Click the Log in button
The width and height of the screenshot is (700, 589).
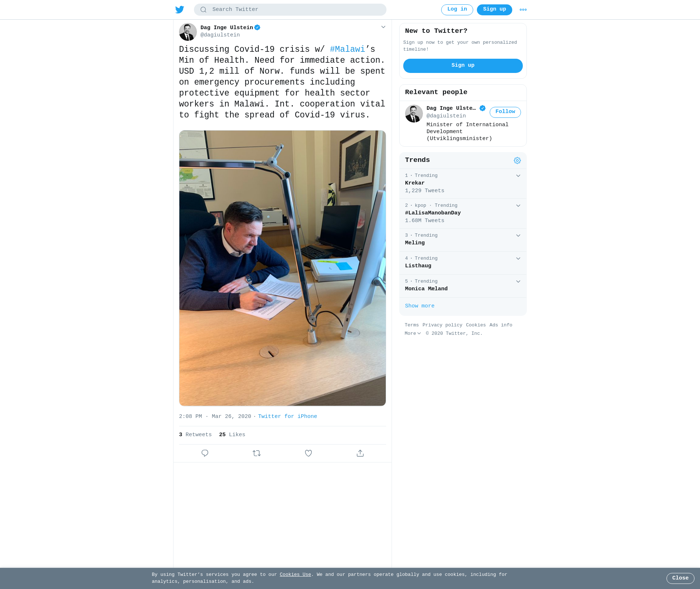pyautogui.click(x=457, y=10)
